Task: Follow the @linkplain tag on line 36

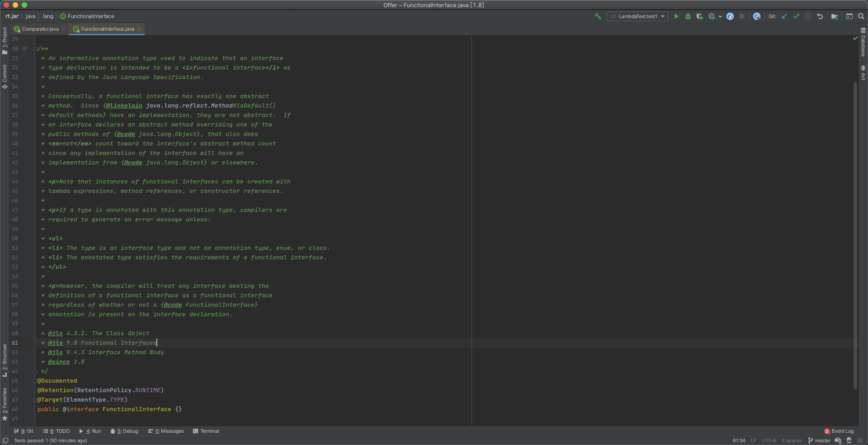Action: pyautogui.click(x=124, y=106)
